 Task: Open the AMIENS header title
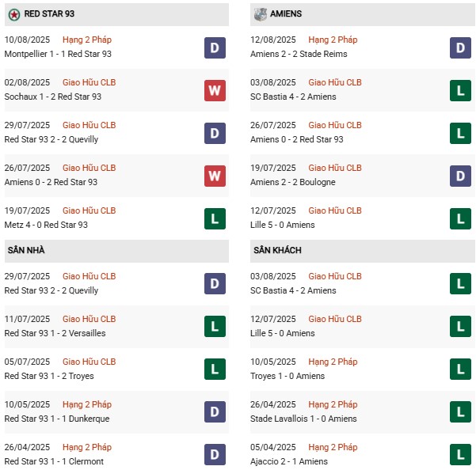285,14
